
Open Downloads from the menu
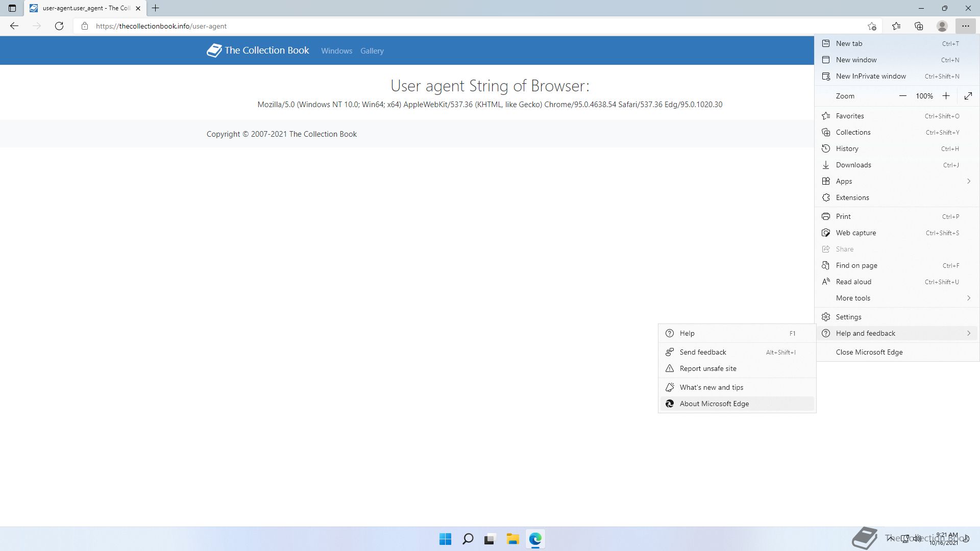point(897,165)
